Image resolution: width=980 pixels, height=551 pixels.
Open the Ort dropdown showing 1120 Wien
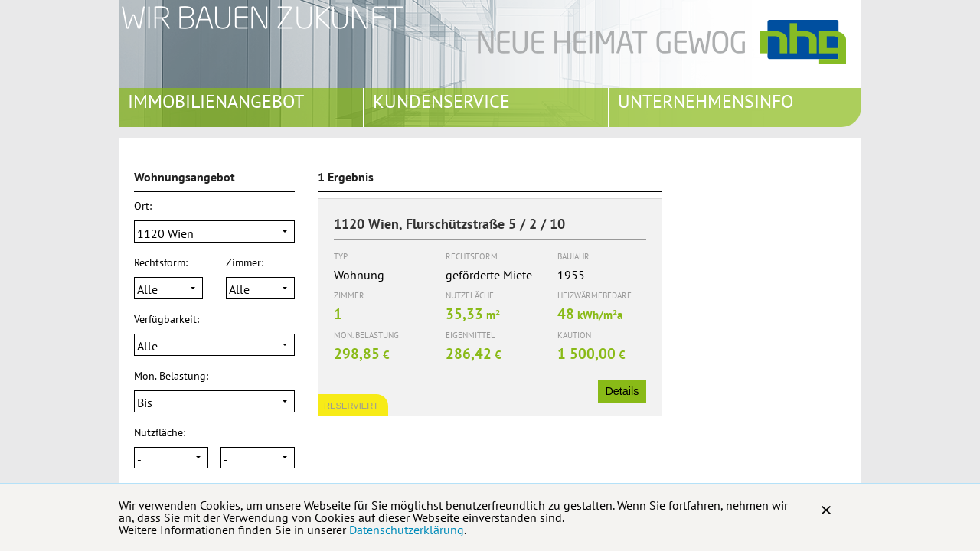(214, 232)
